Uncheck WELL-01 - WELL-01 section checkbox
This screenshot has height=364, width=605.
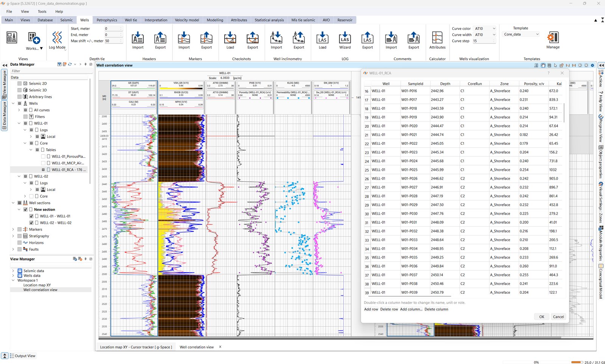pyautogui.click(x=31, y=216)
